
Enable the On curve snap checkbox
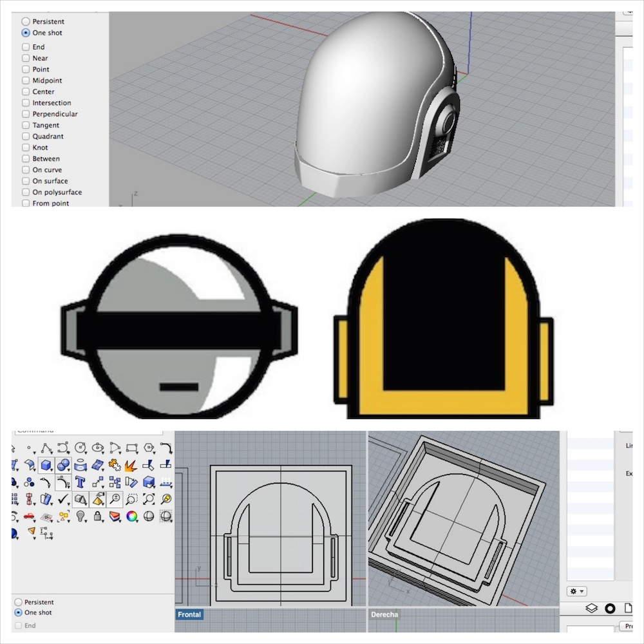[x=26, y=169]
